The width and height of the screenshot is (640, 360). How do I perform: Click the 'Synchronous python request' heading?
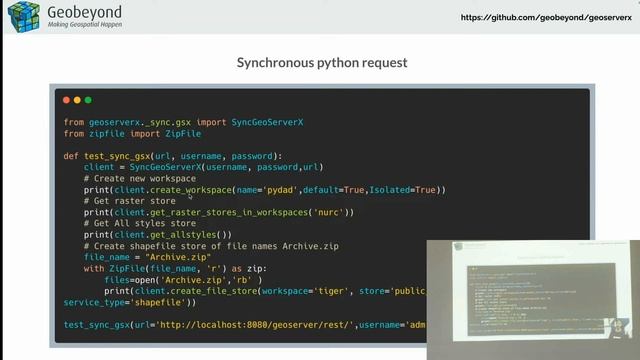[x=322, y=62]
